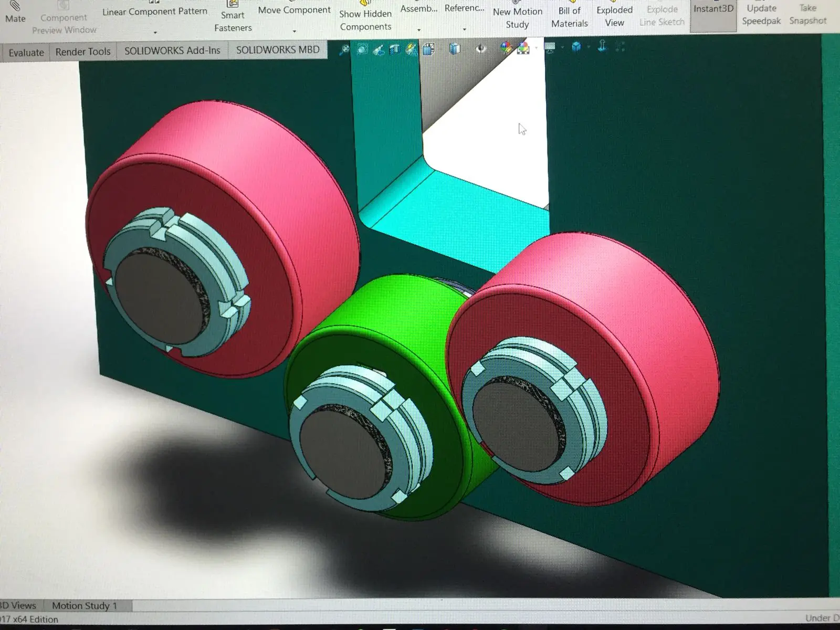This screenshot has height=630, width=840.
Task: Click the Mate command
Action: click(x=15, y=13)
